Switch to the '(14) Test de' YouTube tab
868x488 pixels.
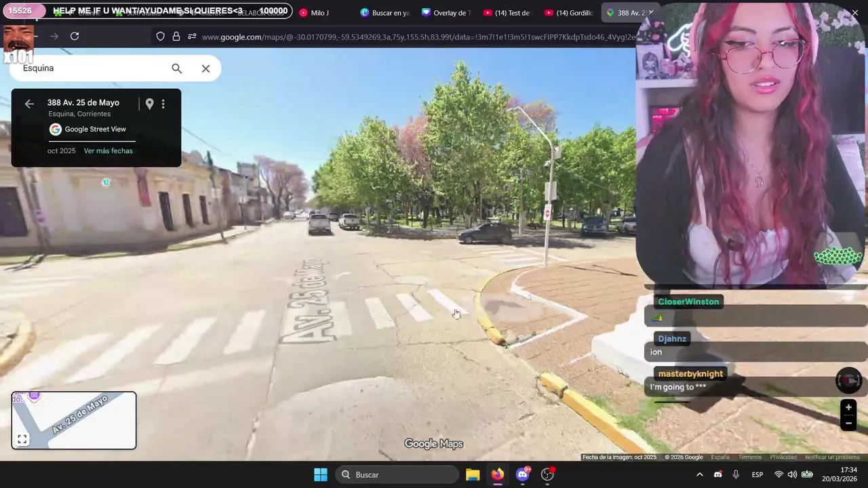pyautogui.click(x=506, y=12)
